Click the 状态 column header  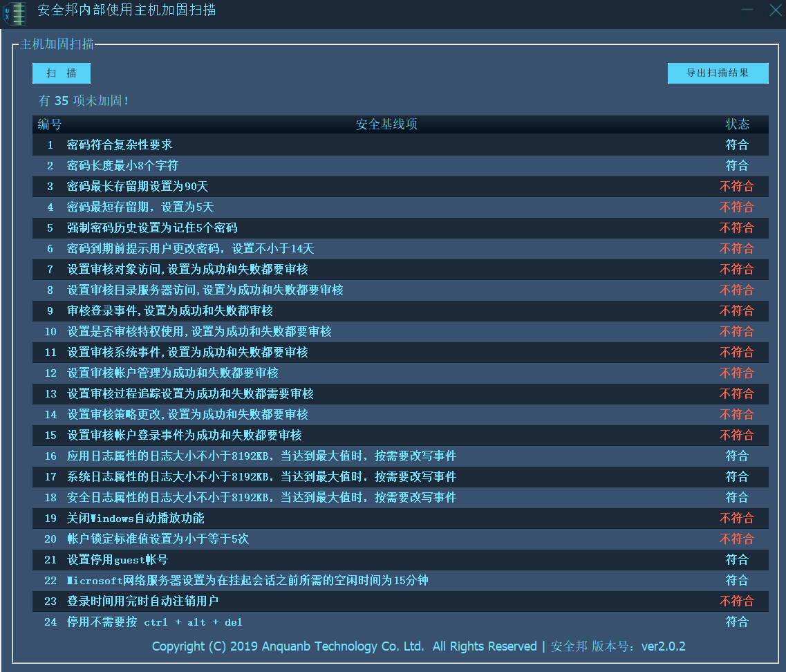click(738, 124)
